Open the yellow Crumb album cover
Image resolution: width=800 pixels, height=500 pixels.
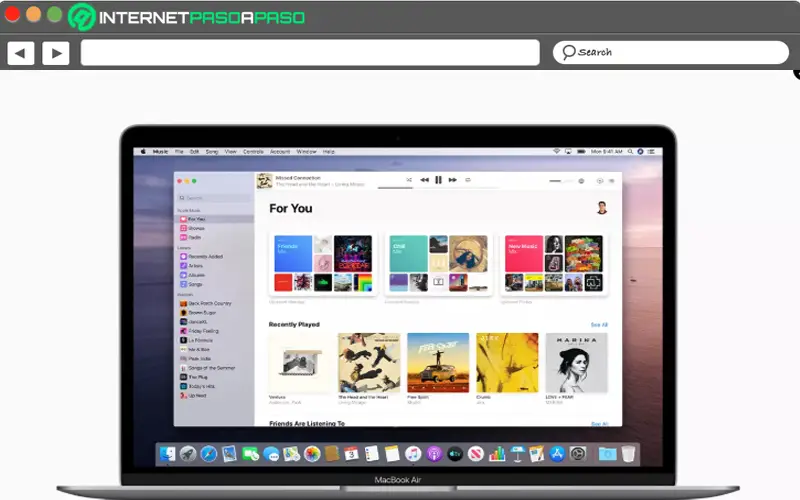(507, 363)
